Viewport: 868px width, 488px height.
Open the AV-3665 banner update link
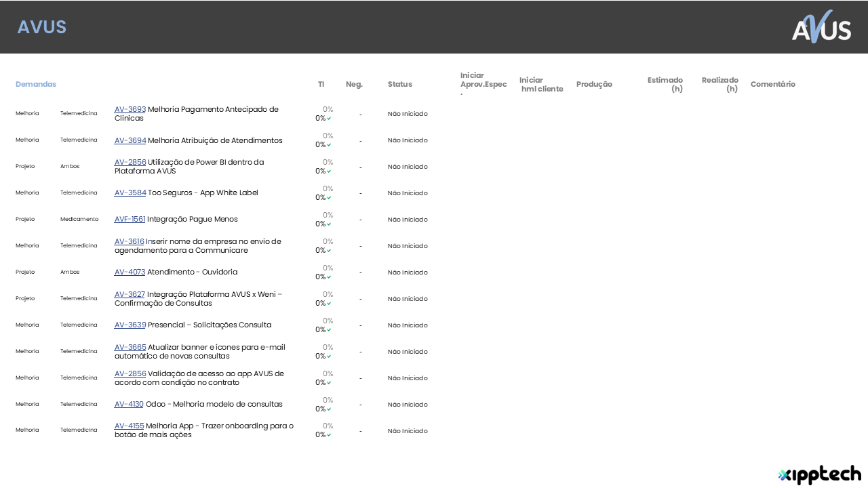point(130,347)
